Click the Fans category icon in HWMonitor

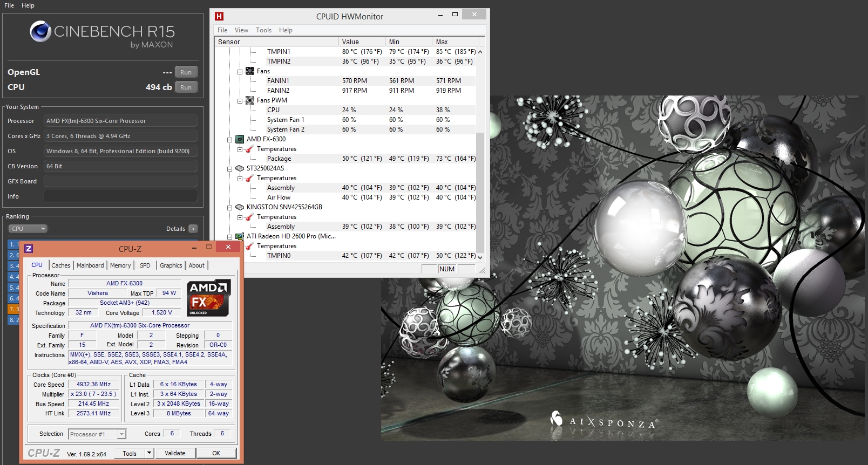pos(250,71)
